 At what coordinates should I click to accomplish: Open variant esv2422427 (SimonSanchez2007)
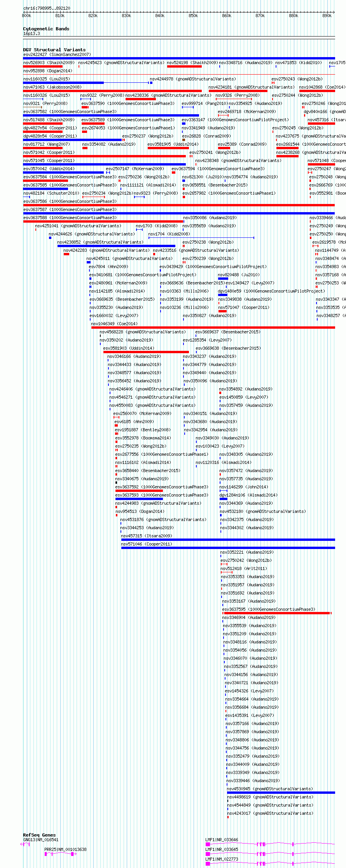point(57,55)
